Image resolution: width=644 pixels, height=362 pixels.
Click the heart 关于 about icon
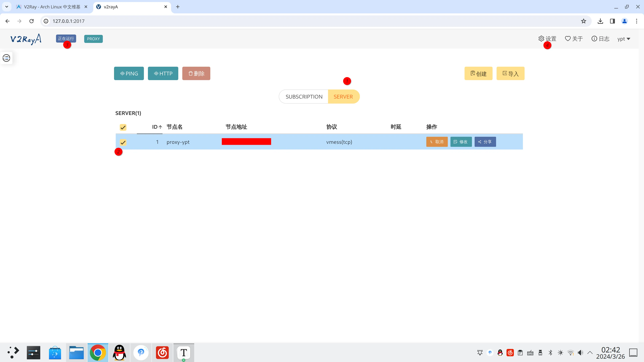[x=568, y=39]
